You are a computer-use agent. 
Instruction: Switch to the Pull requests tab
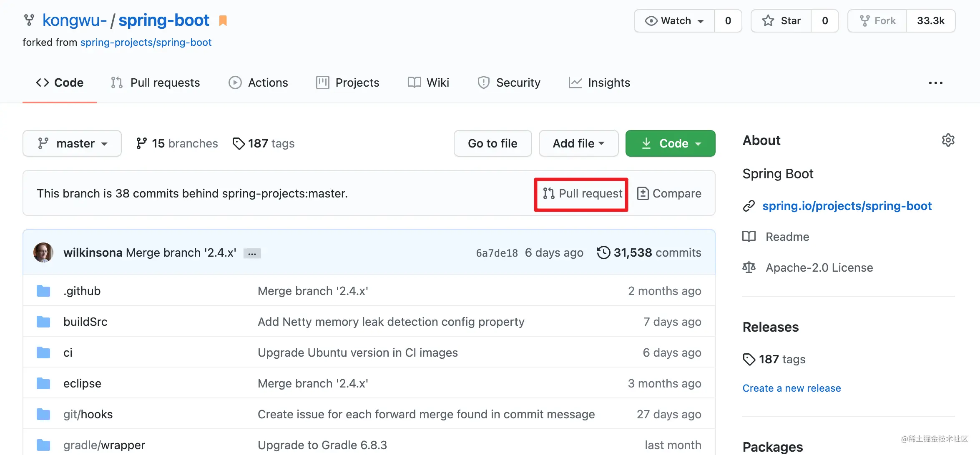pos(155,83)
